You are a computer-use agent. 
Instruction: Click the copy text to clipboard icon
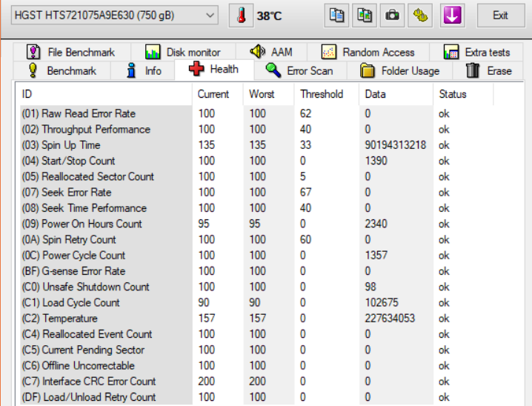pyautogui.click(x=336, y=16)
